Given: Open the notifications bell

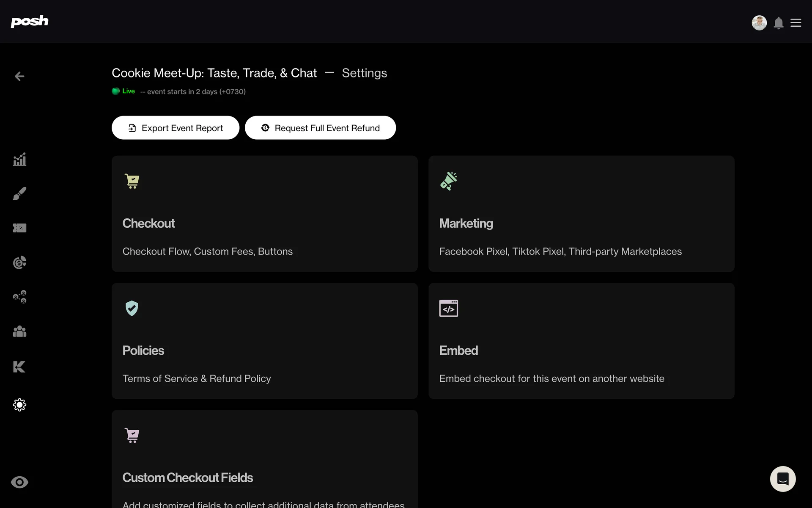Looking at the screenshot, I should (x=779, y=23).
